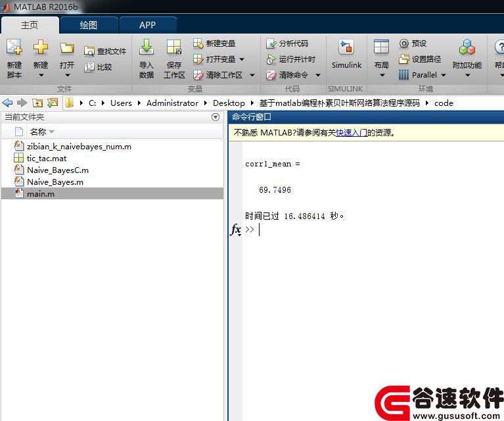This screenshot has width=504, height=421.
Task: Click the New Script (新建脚本) icon
Action: point(14,47)
